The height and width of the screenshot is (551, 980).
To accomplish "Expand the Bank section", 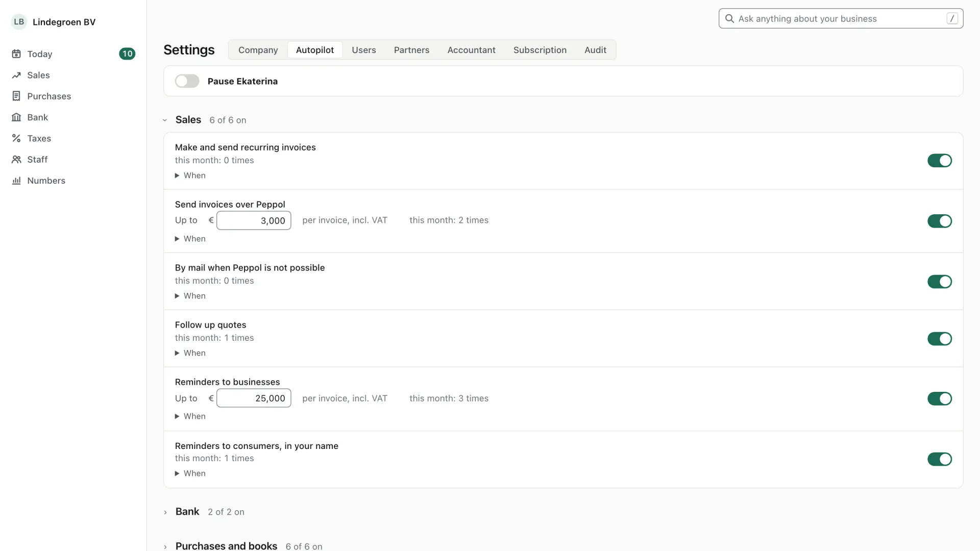I will (x=165, y=512).
